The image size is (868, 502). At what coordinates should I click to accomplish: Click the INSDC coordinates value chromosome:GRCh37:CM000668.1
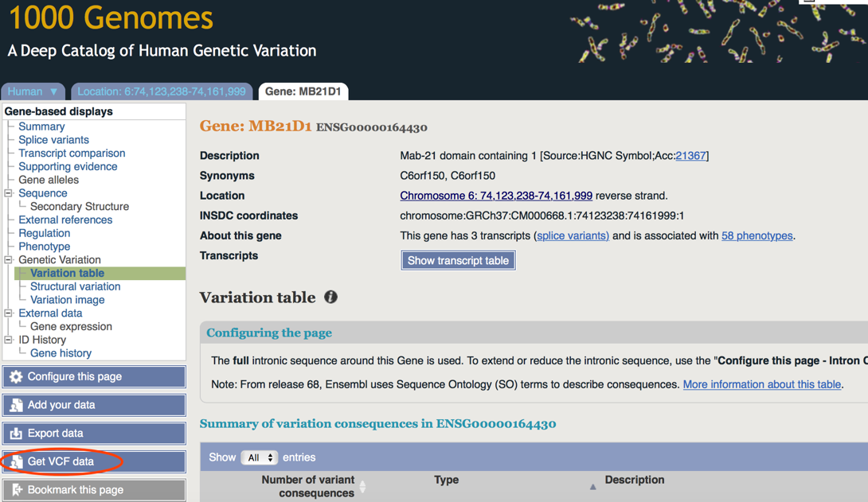point(542,216)
